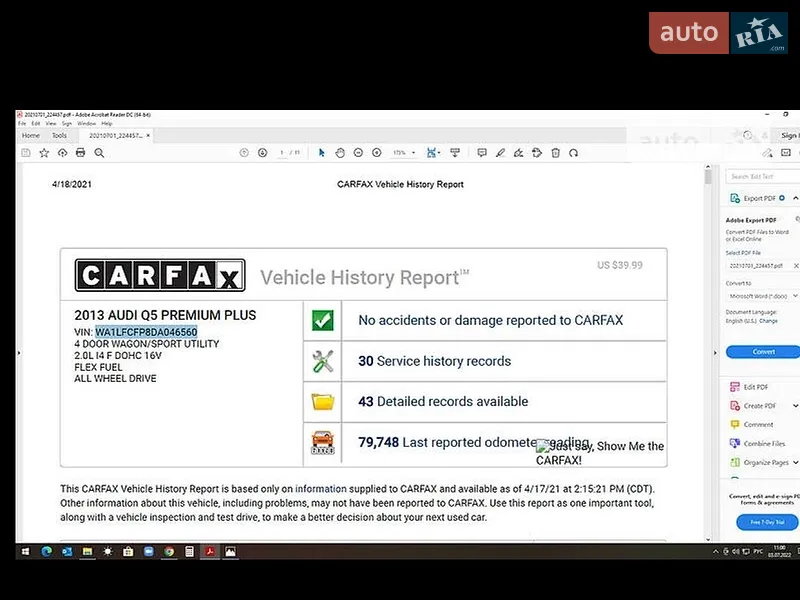Click the Zoom out minus icon
This screenshot has width=800, height=600.
coord(358,153)
